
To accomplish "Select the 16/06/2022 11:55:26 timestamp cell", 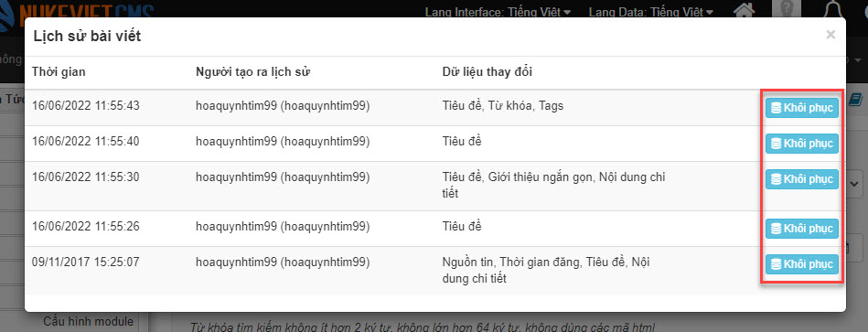I will [x=86, y=226].
